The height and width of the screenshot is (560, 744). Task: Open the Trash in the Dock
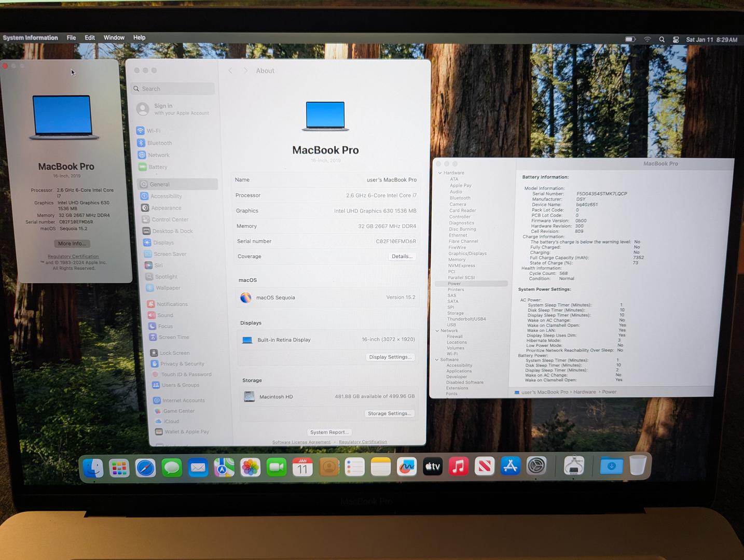(638, 465)
